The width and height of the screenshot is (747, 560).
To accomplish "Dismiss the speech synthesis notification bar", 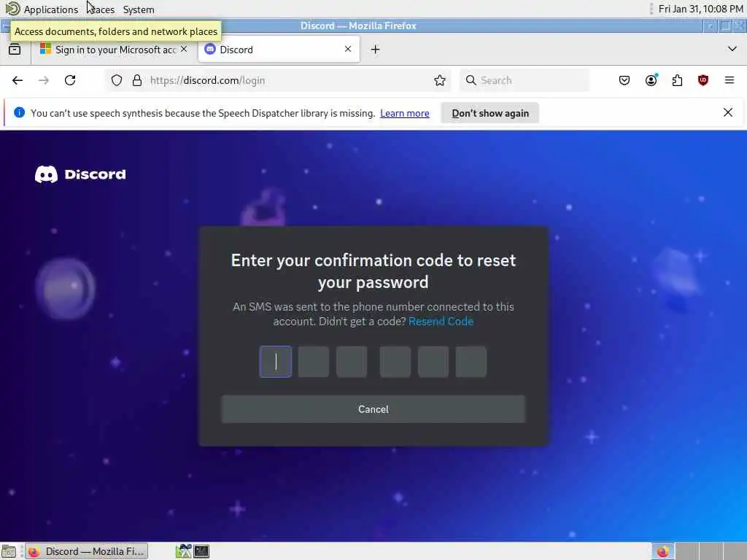I will 728,113.
